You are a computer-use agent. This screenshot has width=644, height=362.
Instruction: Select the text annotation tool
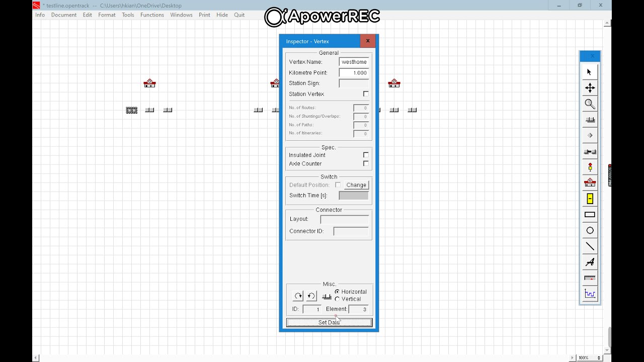coord(590,262)
